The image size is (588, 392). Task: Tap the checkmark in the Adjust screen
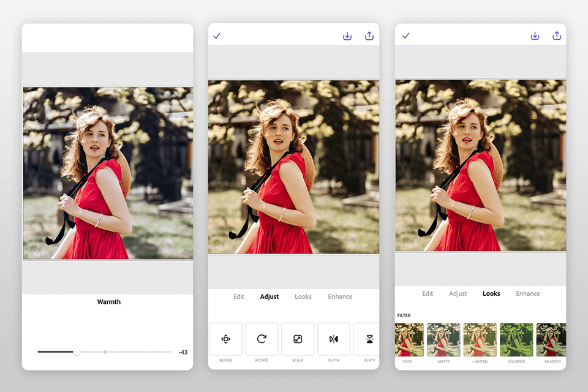click(x=217, y=36)
